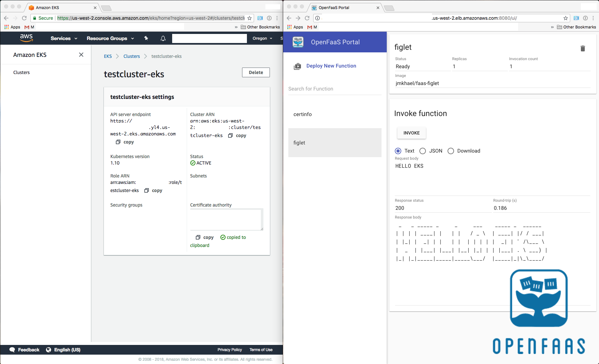Image resolution: width=599 pixels, height=364 pixels.
Task: Select the figlet function in list
Action: point(335,143)
